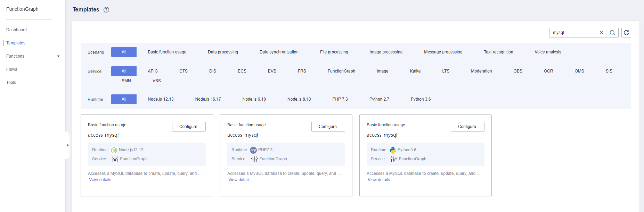This screenshot has width=644, height=212.
Task: Filter service by DIS
Action: [x=213, y=71]
